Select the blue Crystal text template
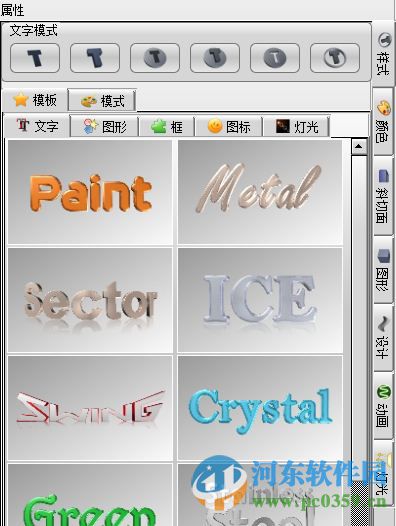 click(x=260, y=408)
